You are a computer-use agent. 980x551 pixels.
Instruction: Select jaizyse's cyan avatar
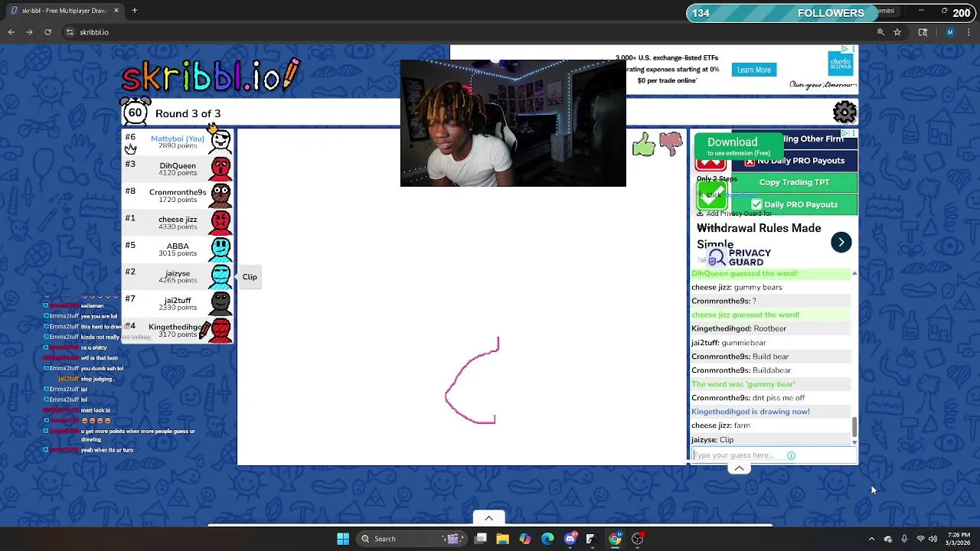click(220, 276)
